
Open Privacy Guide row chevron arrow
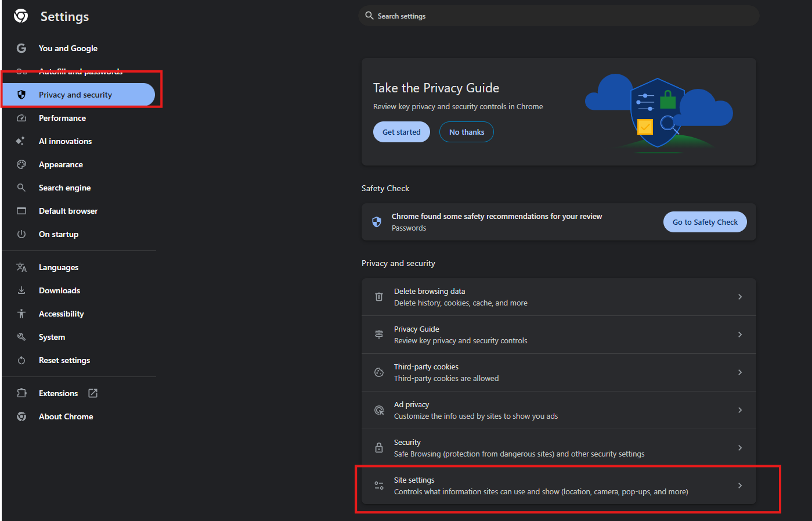pyautogui.click(x=740, y=335)
